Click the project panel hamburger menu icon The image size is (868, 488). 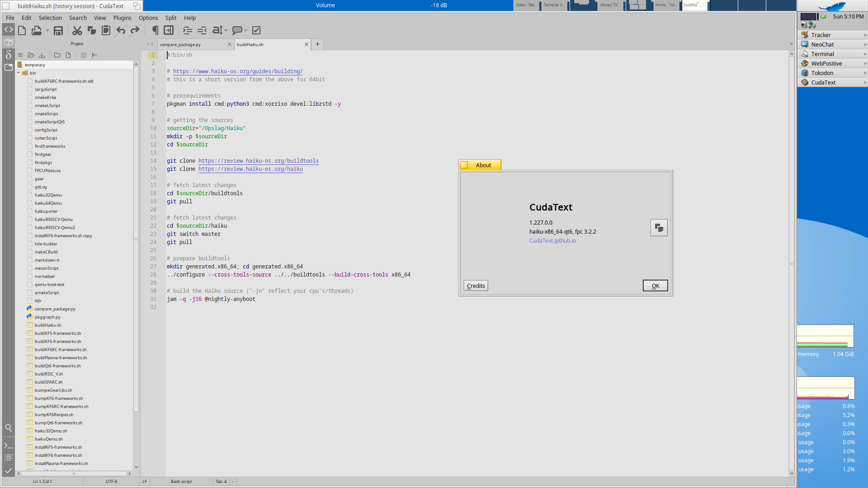click(20, 55)
